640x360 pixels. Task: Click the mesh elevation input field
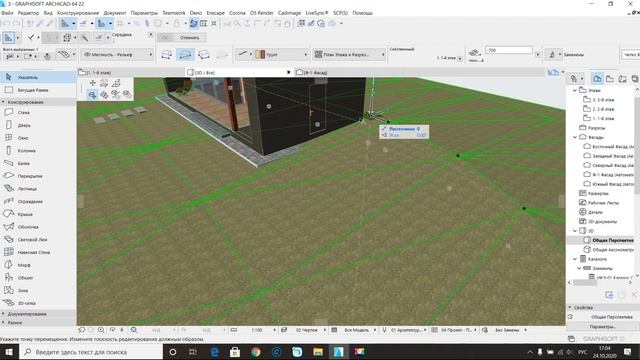pyautogui.click(x=509, y=50)
